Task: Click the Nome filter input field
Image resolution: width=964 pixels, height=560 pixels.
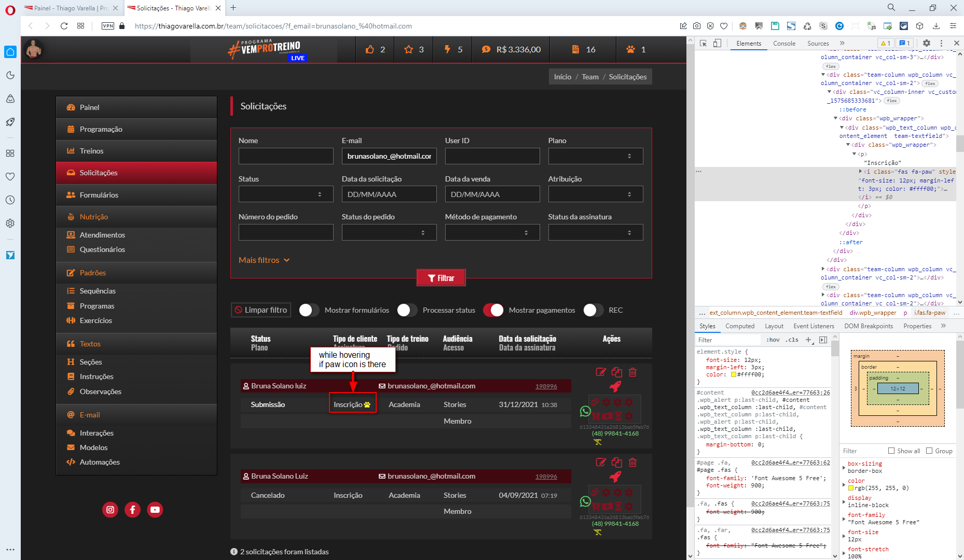Action: pos(286,156)
